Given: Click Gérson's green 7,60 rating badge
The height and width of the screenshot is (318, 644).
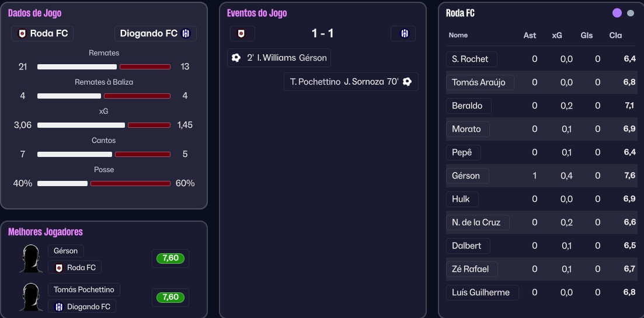Looking at the screenshot, I should pos(170,258).
